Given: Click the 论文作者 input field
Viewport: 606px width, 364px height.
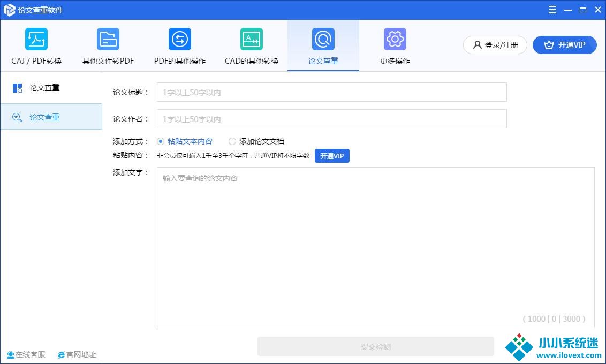Looking at the screenshot, I should pos(331,119).
